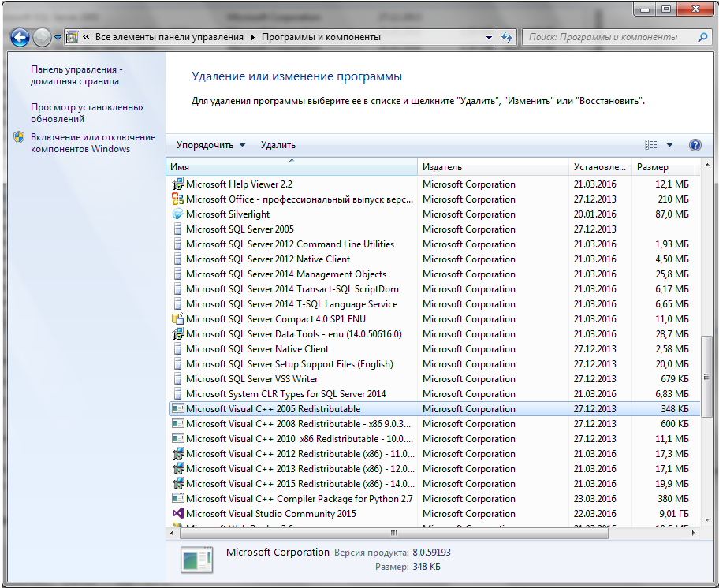Expand the view options dropdown arrow

[x=669, y=145]
